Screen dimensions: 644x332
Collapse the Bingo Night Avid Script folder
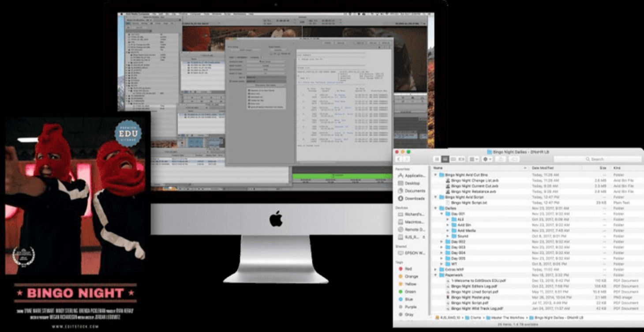coord(435,197)
